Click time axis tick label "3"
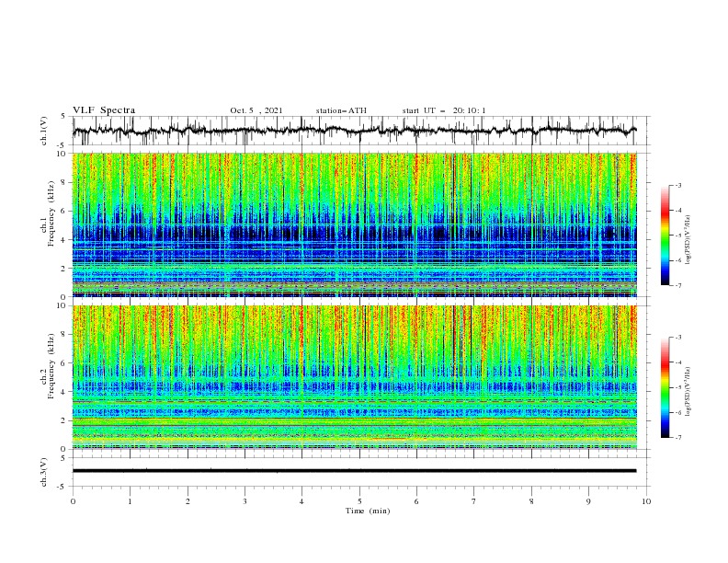The width and height of the screenshot is (728, 563). pyautogui.click(x=245, y=501)
